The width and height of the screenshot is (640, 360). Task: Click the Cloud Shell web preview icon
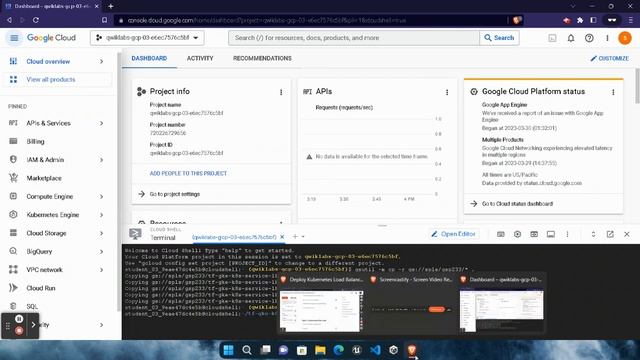[x=534, y=234]
